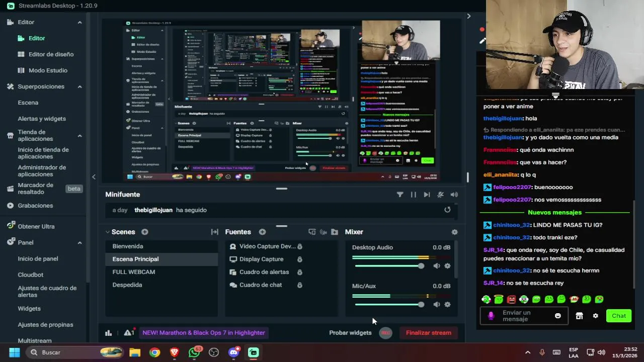The image size is (644, 362).
Task: Open chat settings gear icon
Action: coord(596,316)
